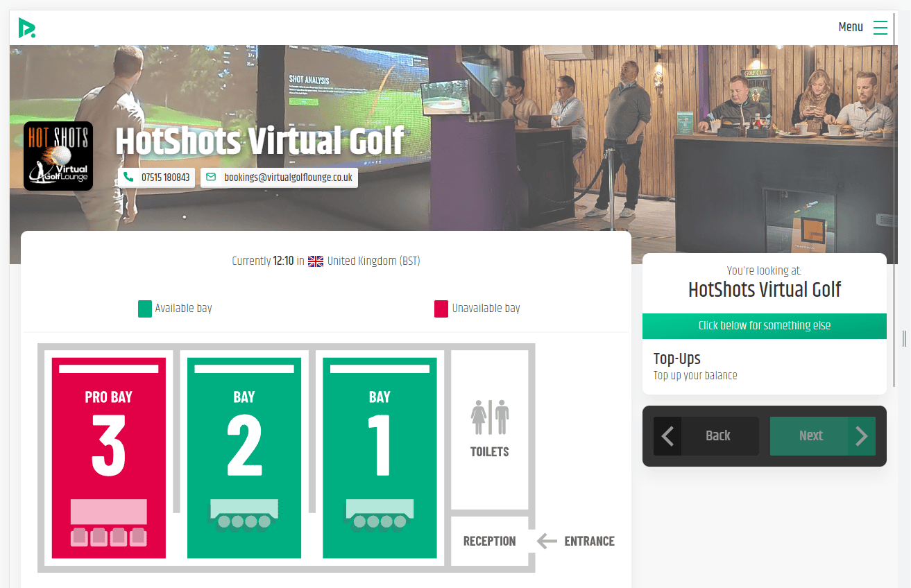911x588 pixels.
Task: Call the venue on 07515 180843
Action: [x=157, y=178]
